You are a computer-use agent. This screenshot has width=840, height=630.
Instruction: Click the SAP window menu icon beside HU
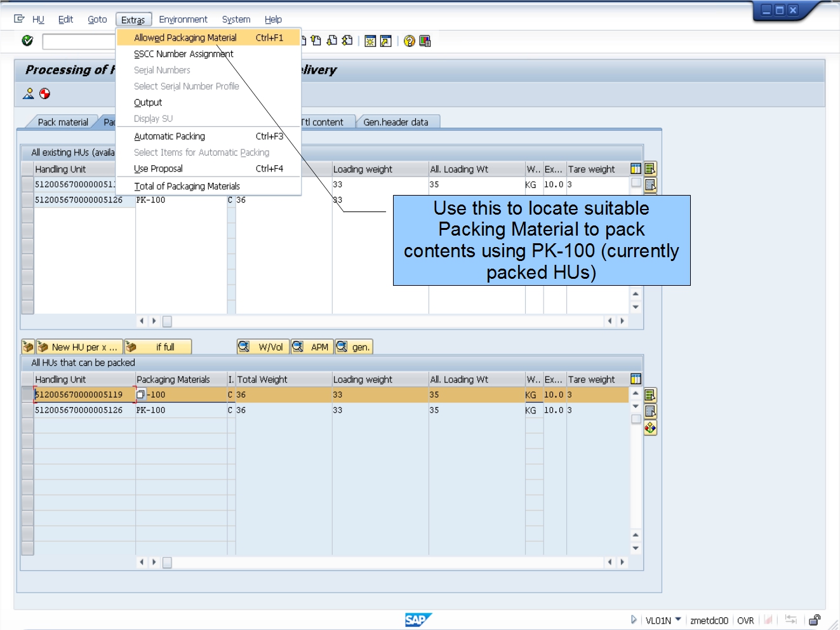click(19, 19)
